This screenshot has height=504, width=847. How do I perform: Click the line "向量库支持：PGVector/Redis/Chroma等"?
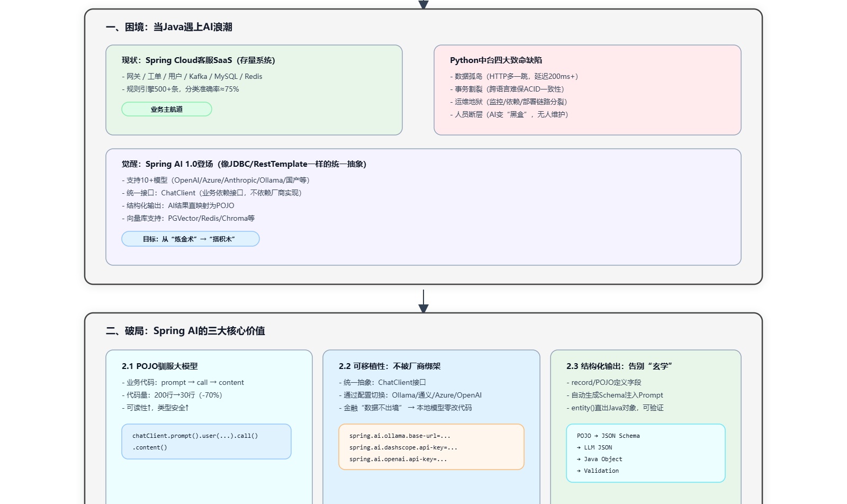click(x=188, y=218)
